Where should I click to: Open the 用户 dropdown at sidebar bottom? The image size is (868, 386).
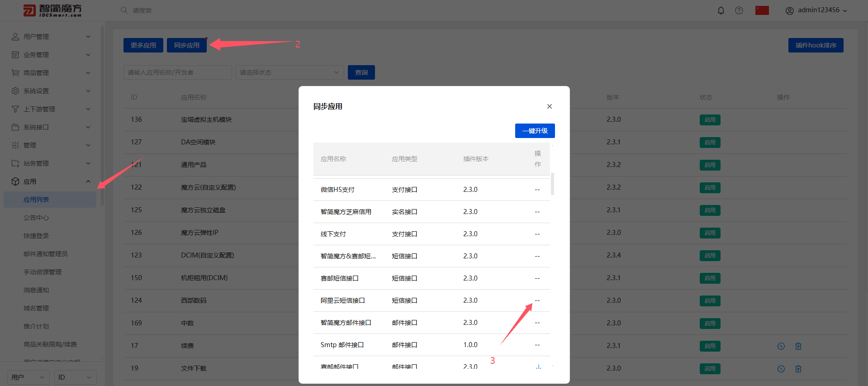tap(28, 377)
